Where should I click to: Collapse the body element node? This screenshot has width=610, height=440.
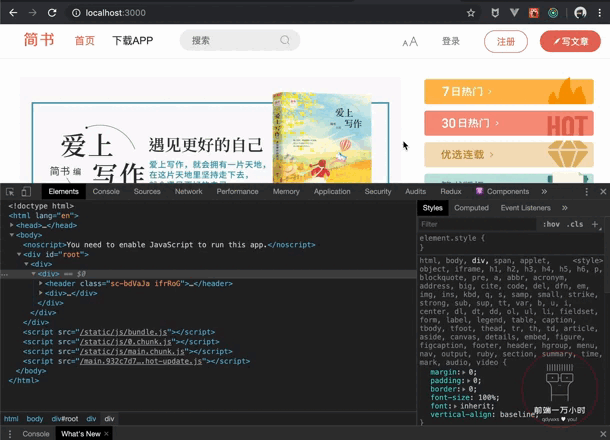12,235
